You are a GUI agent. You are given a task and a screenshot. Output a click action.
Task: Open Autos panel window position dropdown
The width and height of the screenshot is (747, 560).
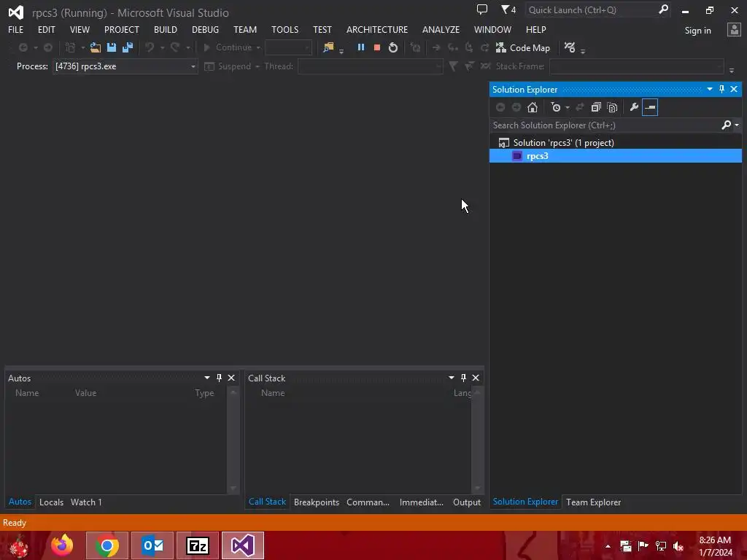tap(206, 378)
